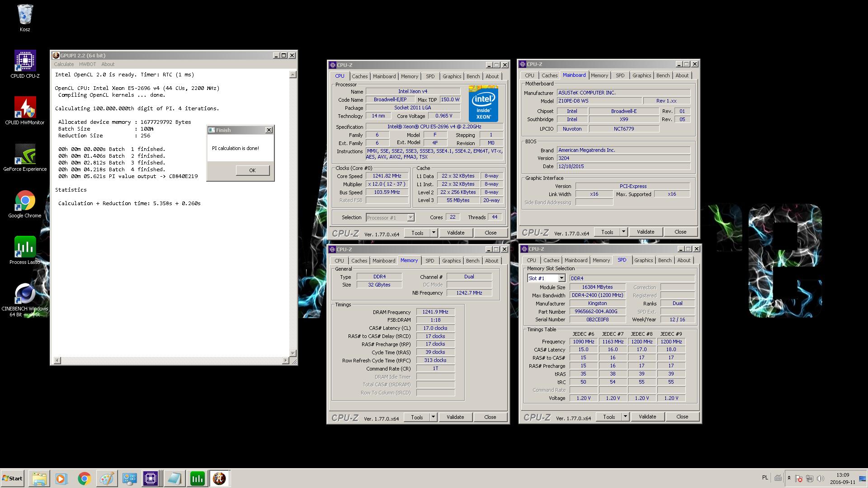Screen dimensions: 868x488
Task: Click Tools in the SPD window
Action: pos(609,417)
